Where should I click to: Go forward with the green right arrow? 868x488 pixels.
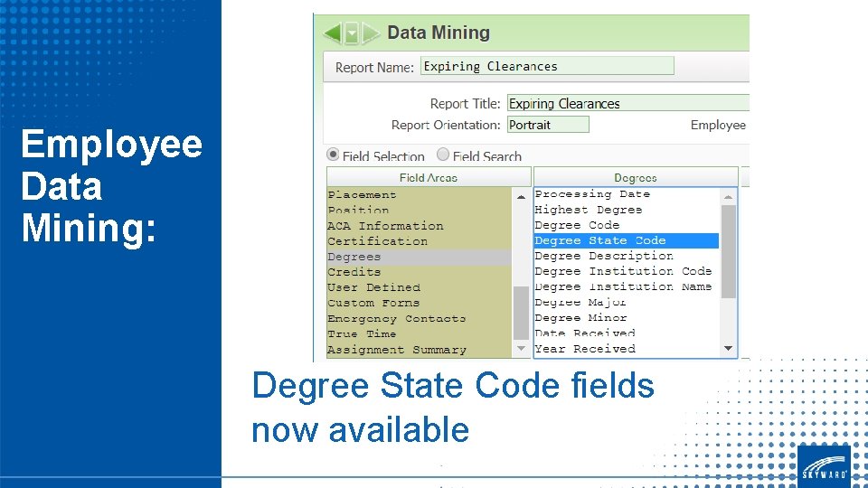tap(371, 33)
